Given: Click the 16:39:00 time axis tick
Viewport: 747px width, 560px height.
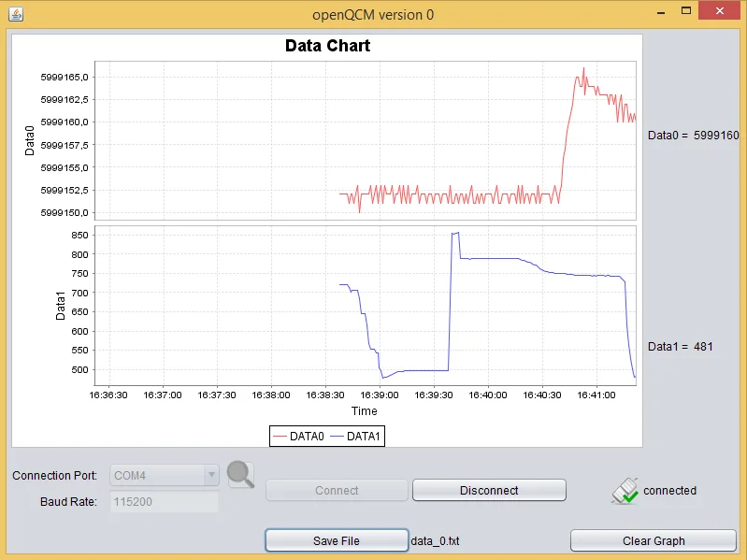Looking at the screenshot, I should tap(380, 395).
